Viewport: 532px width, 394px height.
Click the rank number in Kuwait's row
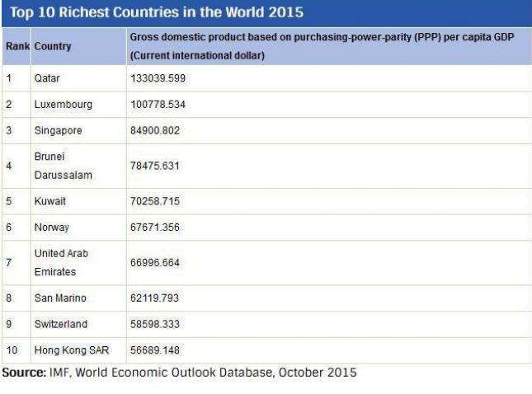click(x=9, y=201)
